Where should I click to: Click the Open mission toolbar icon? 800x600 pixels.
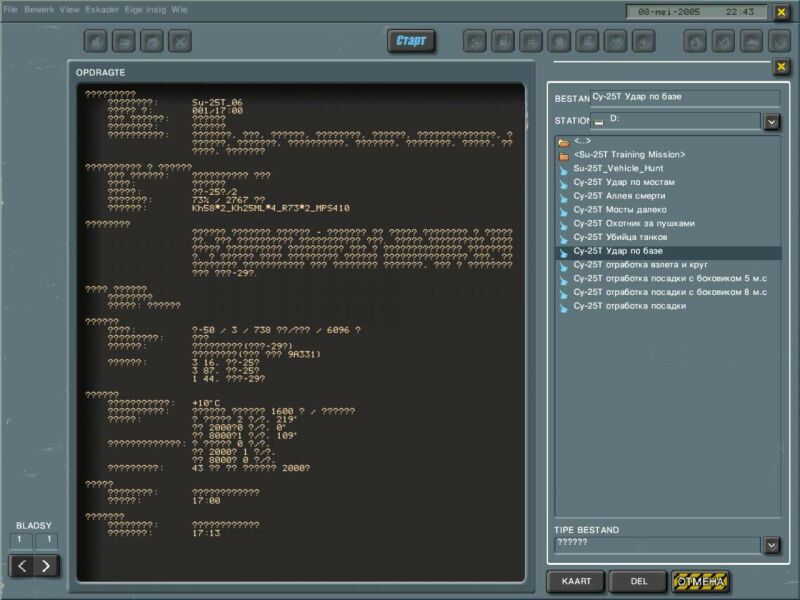(x=123, y=41)
